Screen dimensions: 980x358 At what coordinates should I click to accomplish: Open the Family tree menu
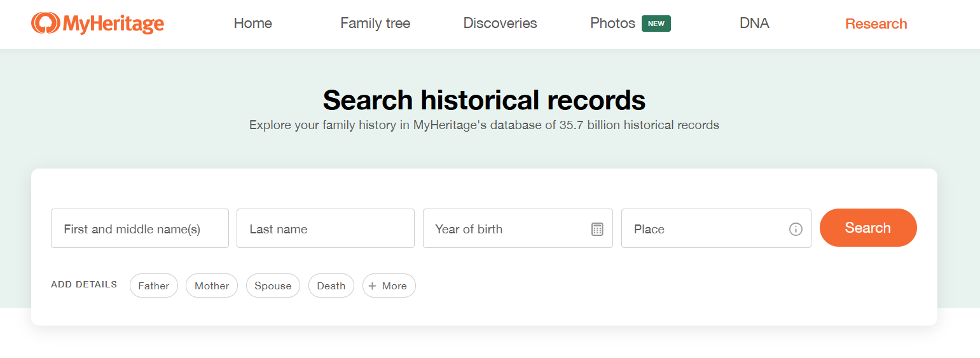coord(375,24)
